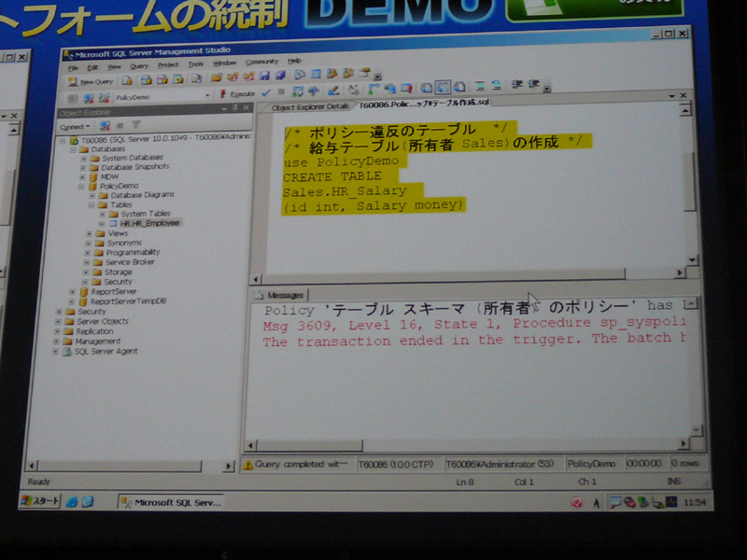Click the Disconnect icon in Object Explorer toolbar
The image size is (747, 560).
coord(105,126)
